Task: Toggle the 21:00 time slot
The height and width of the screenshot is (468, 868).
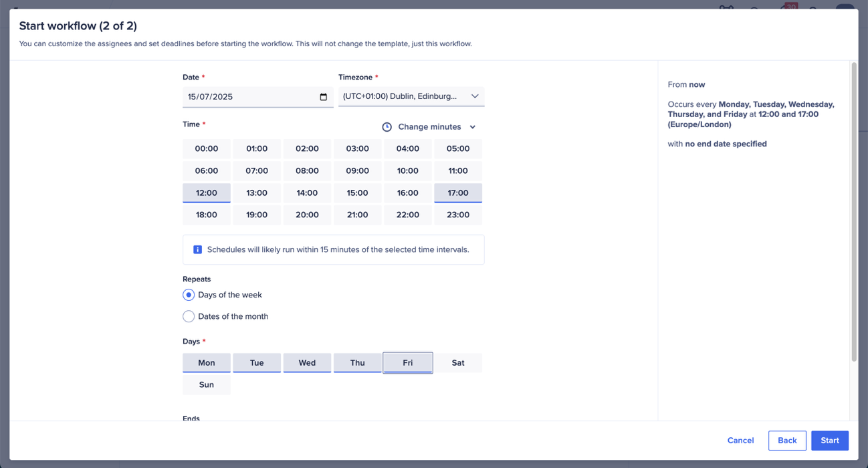Action: pyautogui.click(x=357, y=215)
